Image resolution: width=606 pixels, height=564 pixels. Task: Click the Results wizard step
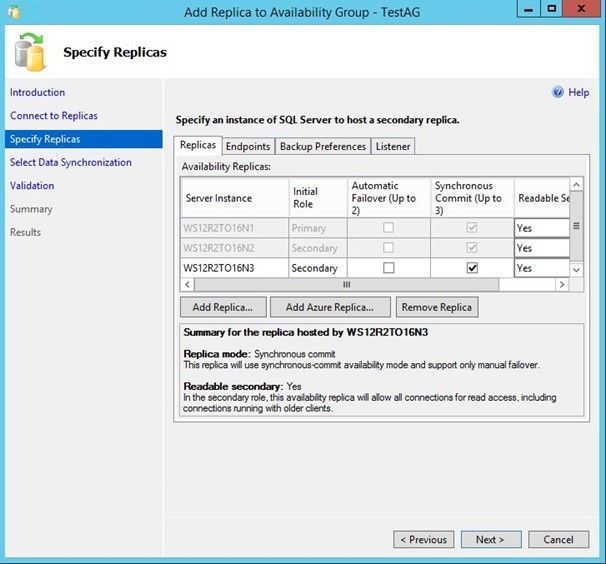(x=26, y=232)
